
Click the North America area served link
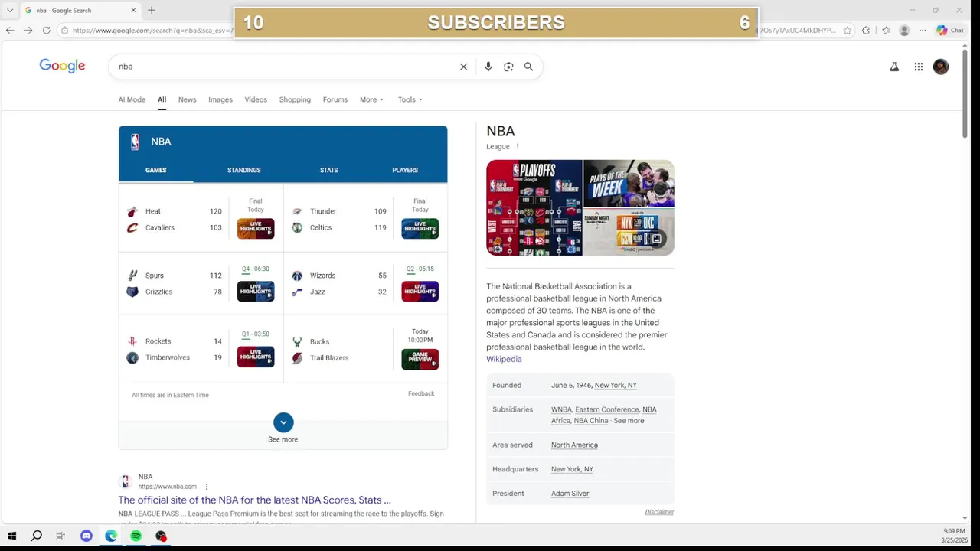pos(574,445)
